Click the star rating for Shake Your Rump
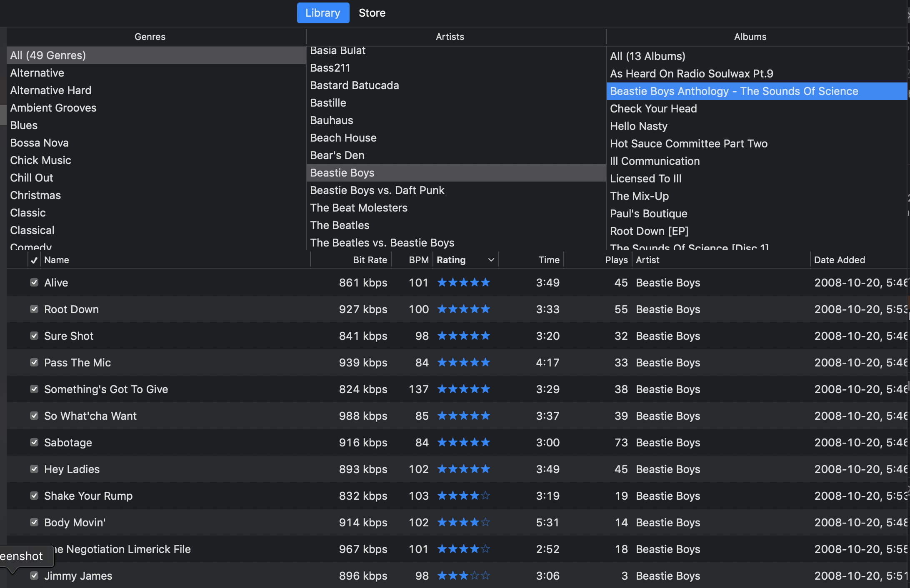Viewport: 910px width, 588px height. click(463, 496)
